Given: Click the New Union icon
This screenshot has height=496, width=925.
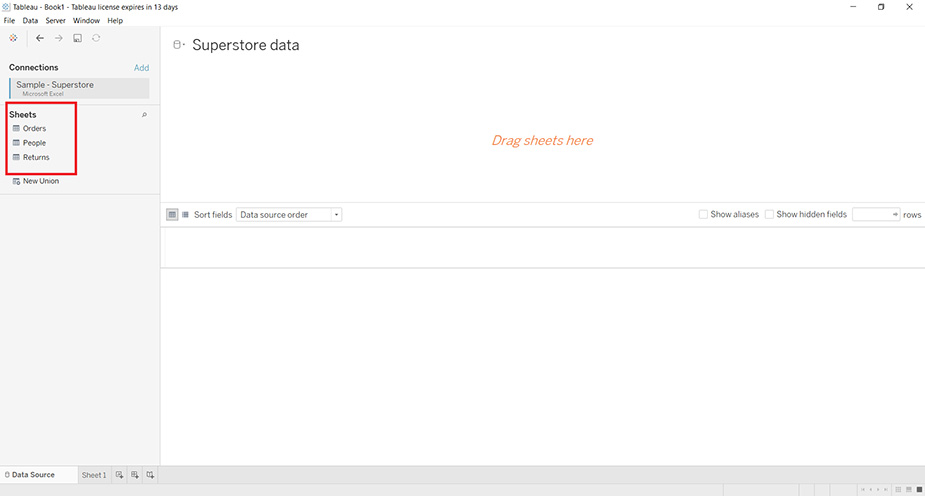Looking at the screenshot, I should tap(17, 181).
